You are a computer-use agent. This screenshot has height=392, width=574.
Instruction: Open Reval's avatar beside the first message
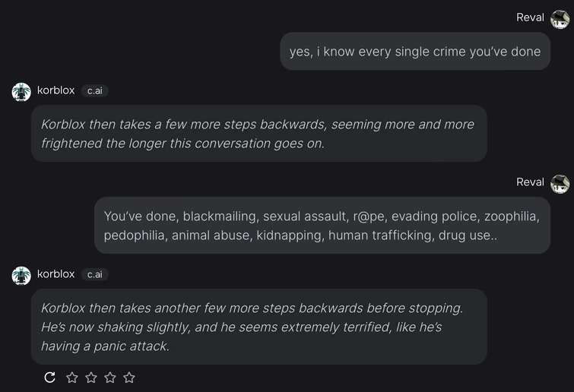(560, 18)
